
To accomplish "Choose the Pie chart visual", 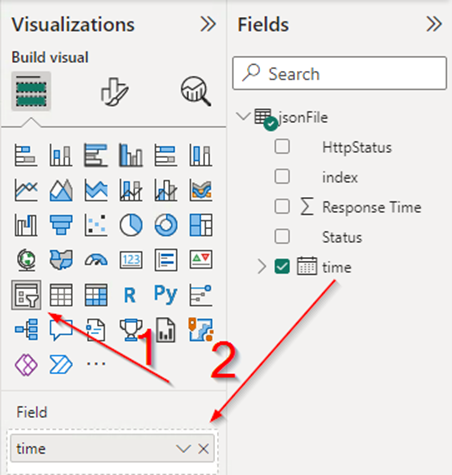I will coord(131,225).
